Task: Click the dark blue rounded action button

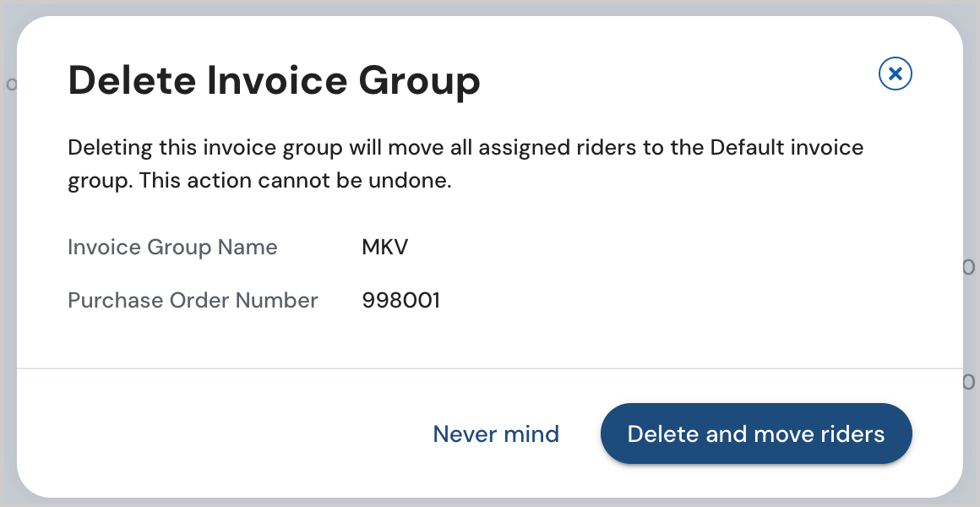Action: pyautogui.click(x=756, y=433)
